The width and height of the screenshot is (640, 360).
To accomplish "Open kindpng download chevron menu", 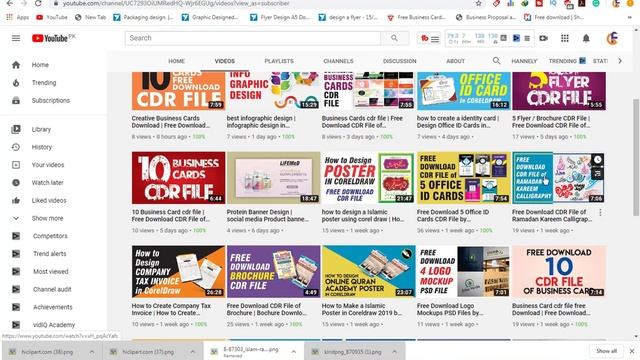I will click(394, 351).
